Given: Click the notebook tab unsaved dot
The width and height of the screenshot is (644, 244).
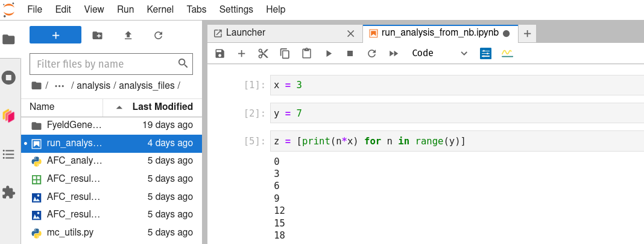Looking at the screenshot, I should pos(507,33).
